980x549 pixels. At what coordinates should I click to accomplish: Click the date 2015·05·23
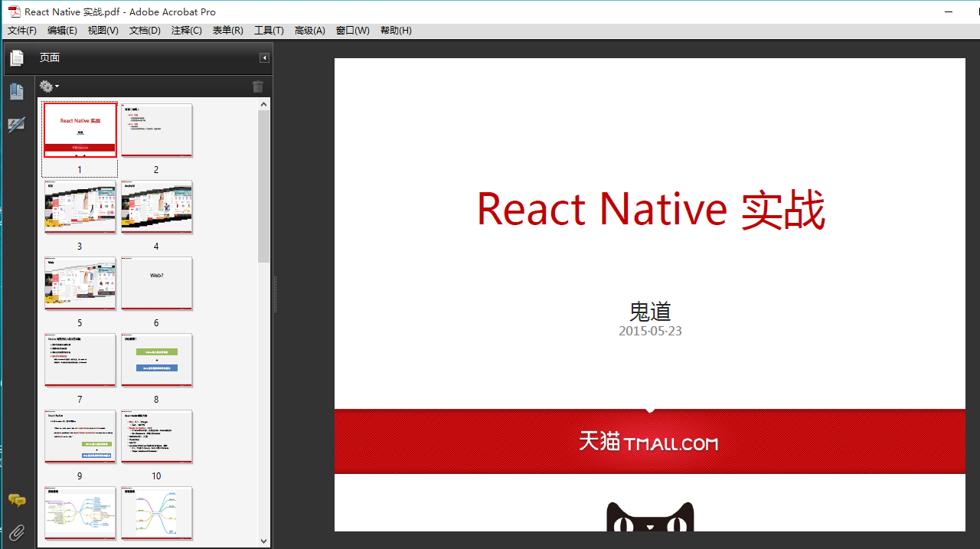pos(650,332)
